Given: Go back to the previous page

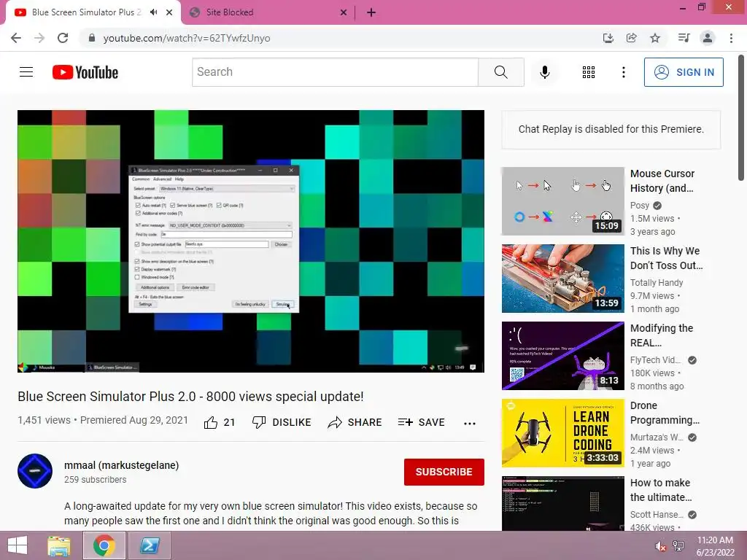Looking at the screenshot, I should click(x=16, y=38).
